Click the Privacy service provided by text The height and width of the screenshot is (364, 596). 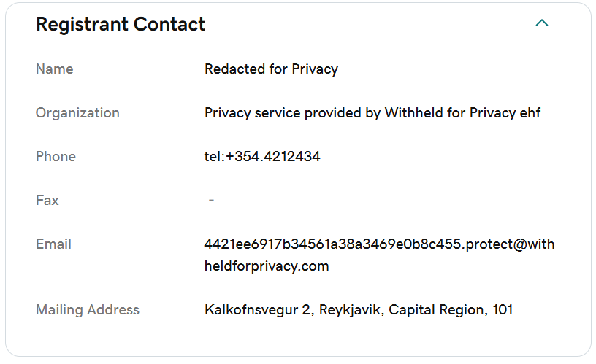(x=292, y=113)
